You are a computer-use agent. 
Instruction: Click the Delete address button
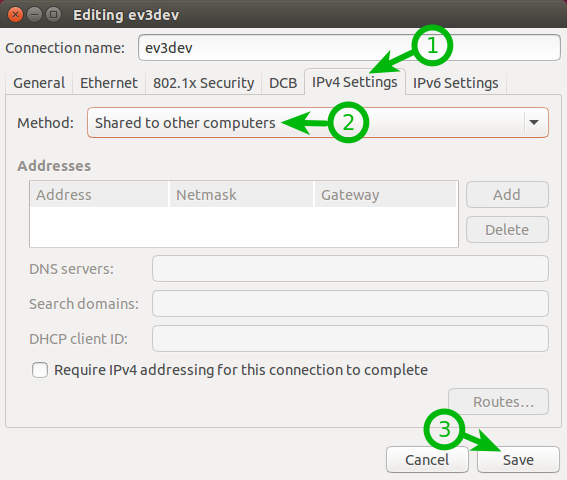(507, 230)
